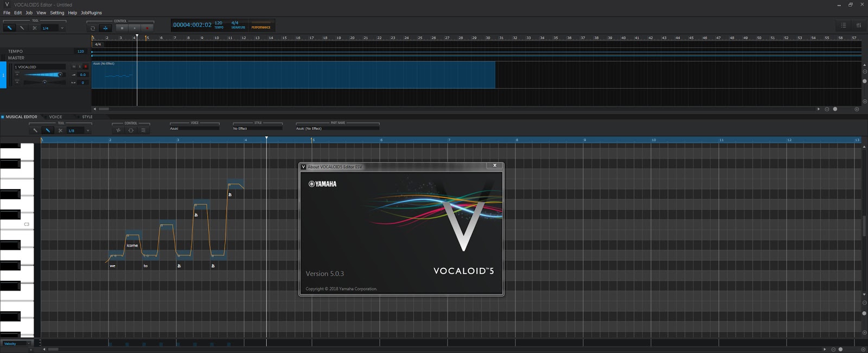Collapse the pan row expander on track
868x353 pixels.
(x=17, y=82)
